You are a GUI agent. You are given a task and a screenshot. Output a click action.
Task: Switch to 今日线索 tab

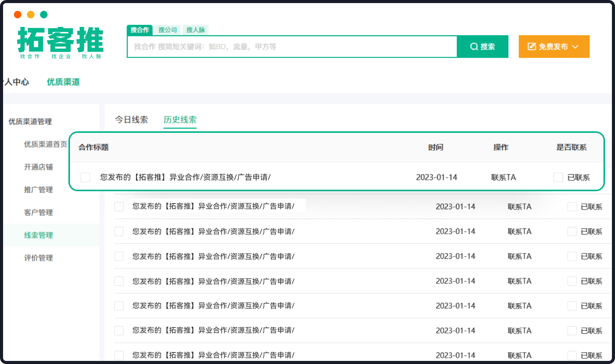click(131, 119)
